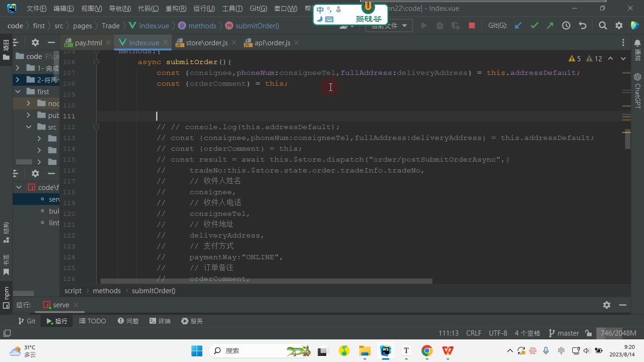
Task: Open Run panel settings gear
Action: (x=607, y=305)
